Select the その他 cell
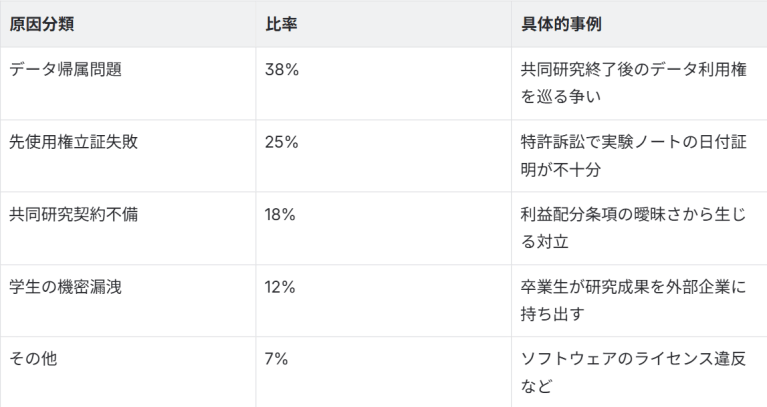The width and height of the screenshot is (767, 407). [x=32, y=359]
